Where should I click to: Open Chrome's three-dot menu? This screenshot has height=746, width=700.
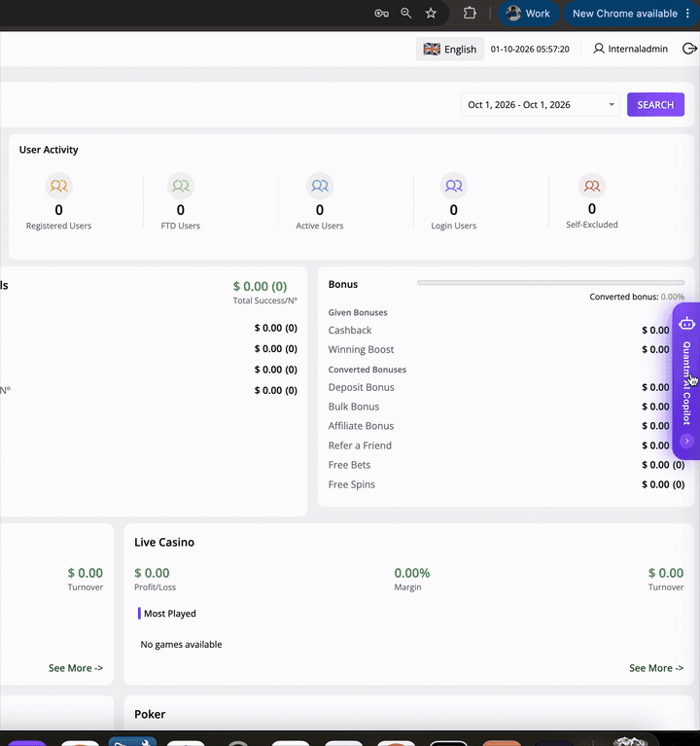687,14
